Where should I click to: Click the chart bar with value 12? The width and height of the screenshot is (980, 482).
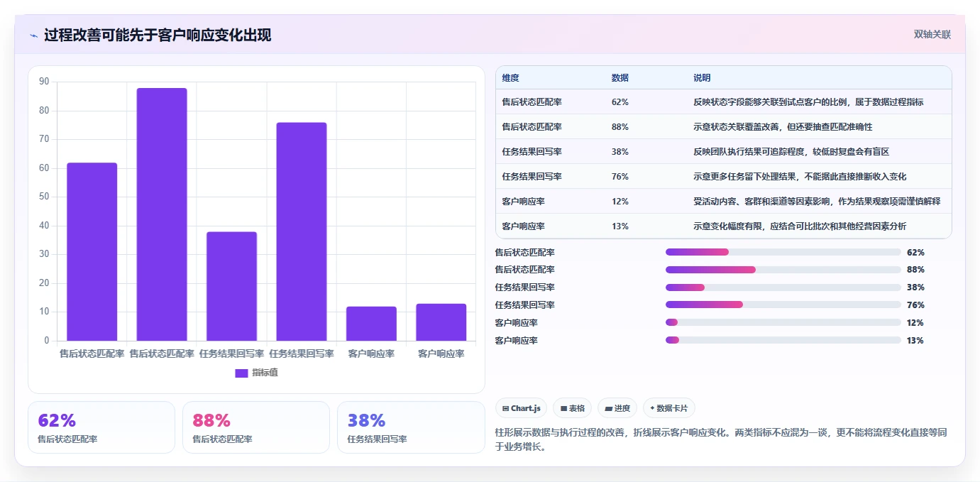tap(371, 324)
